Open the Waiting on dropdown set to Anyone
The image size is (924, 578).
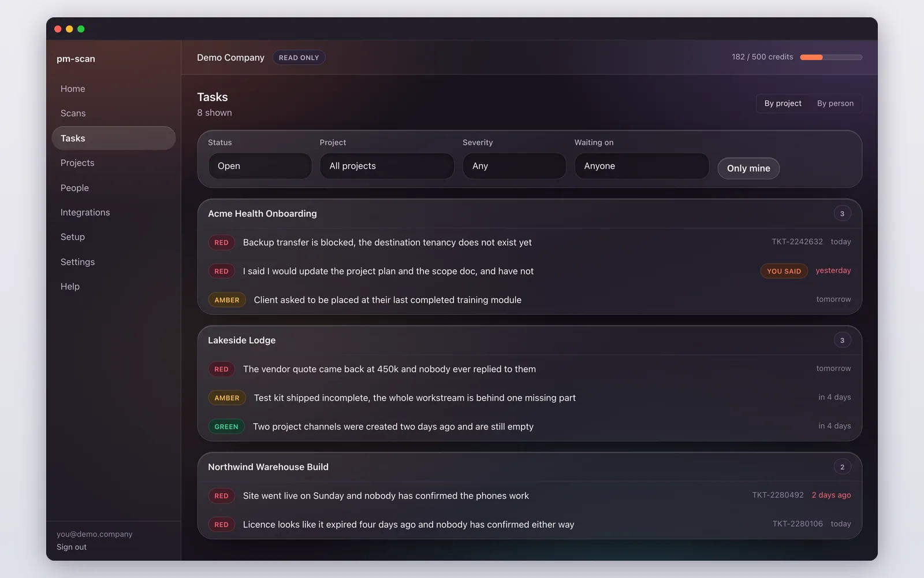coord(642,166)
